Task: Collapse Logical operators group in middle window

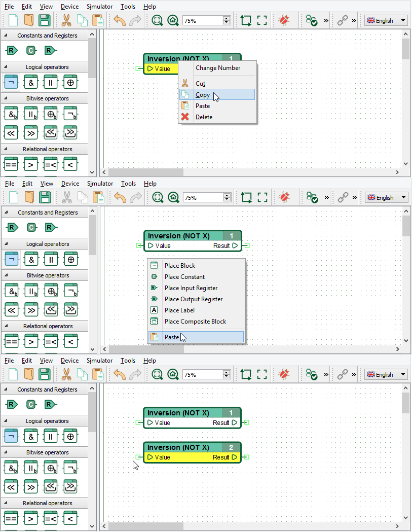Action: click(x=7, y=244)
